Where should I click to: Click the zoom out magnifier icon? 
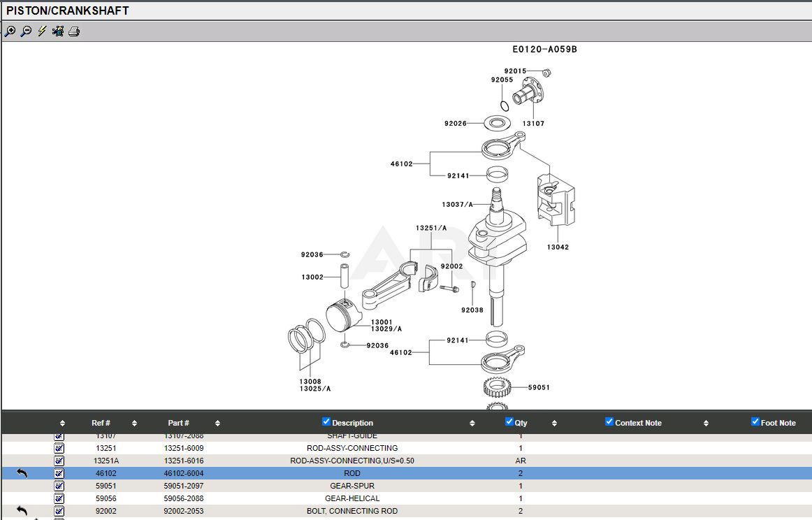26,31
